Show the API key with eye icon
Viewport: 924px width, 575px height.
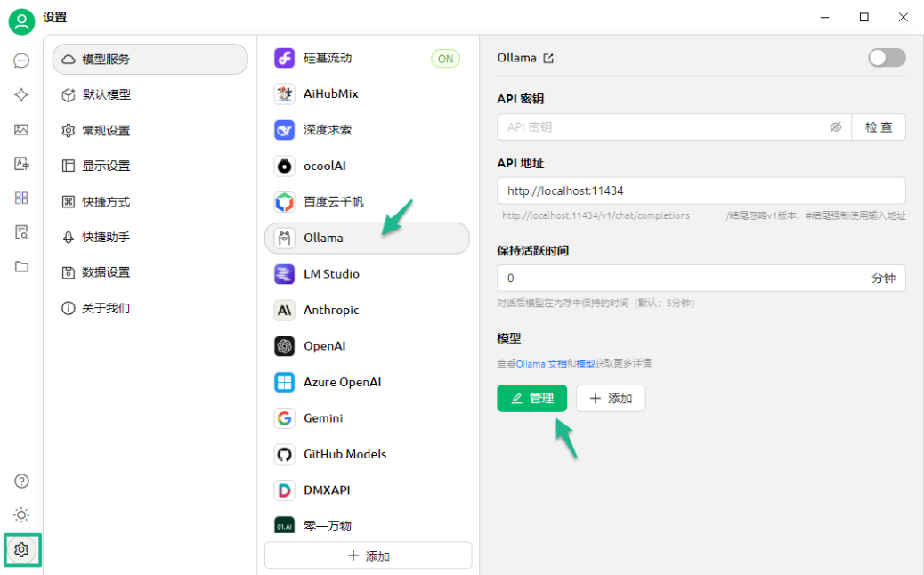click(x=836, y=127)
